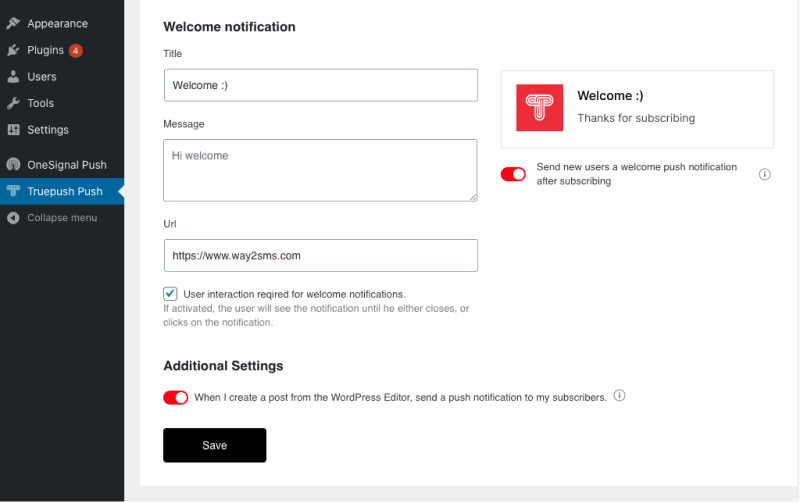Click the Message text area resize handle
Viewport: 800px width, 502px height.
(473, 197)
